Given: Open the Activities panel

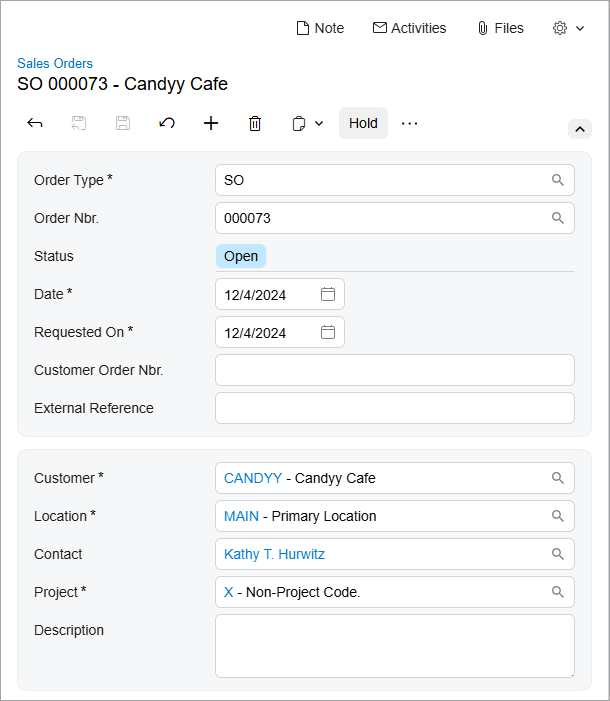Looking at the screenshot, I should pos(409,28).
